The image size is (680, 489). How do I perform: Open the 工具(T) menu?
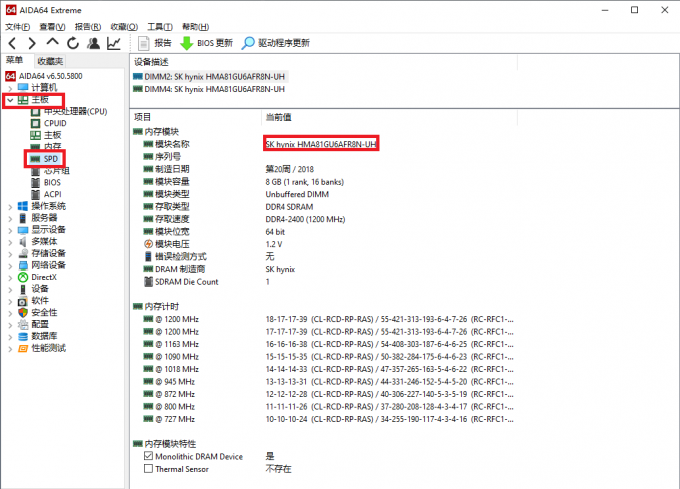click(160, 27)
